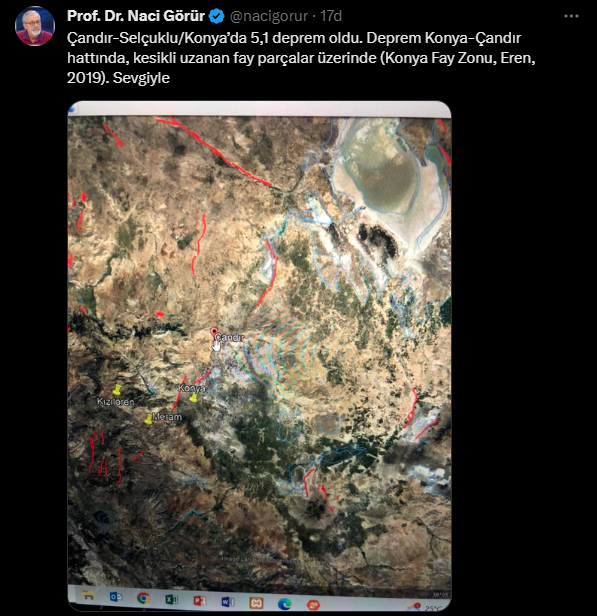
Task: Click the yellow pushpin near Kızılören
Action: coord(117,389)
